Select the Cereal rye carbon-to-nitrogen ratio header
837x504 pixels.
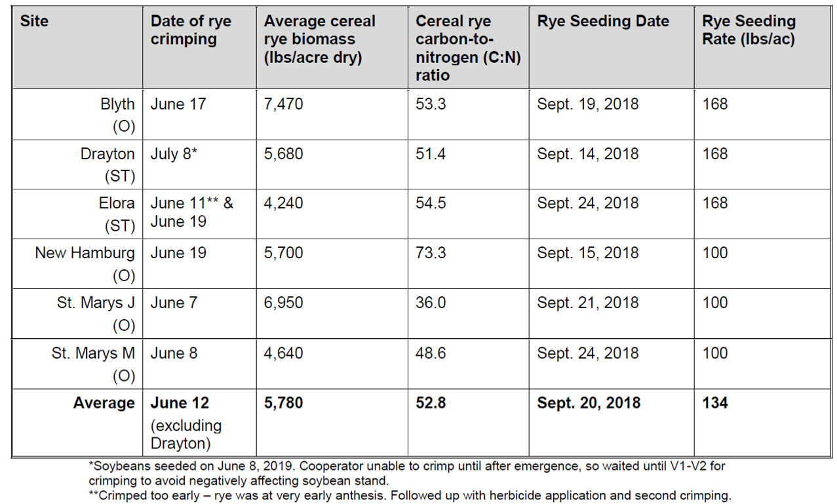[x=468, y=48]
